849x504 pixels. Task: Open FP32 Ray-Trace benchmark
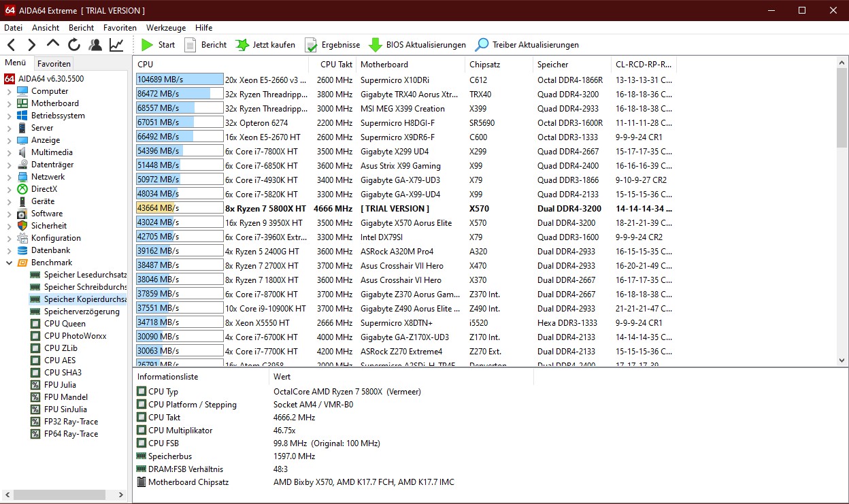[64, 422]
